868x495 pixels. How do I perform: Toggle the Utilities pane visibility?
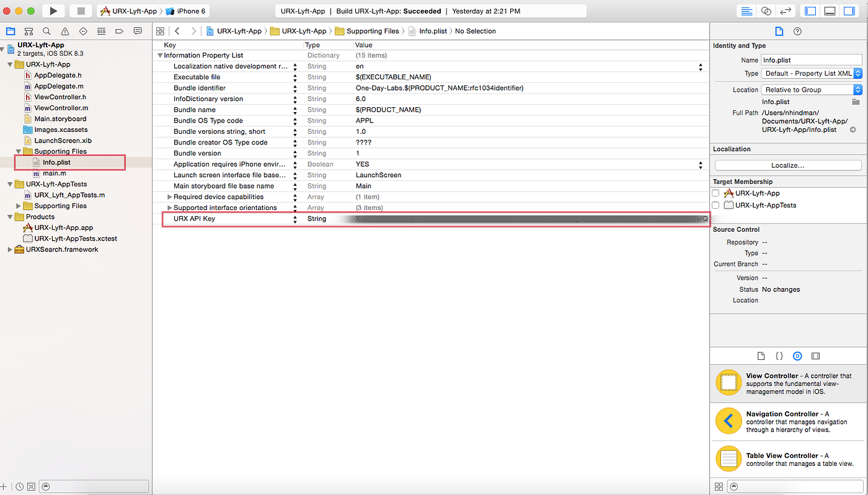849,11
